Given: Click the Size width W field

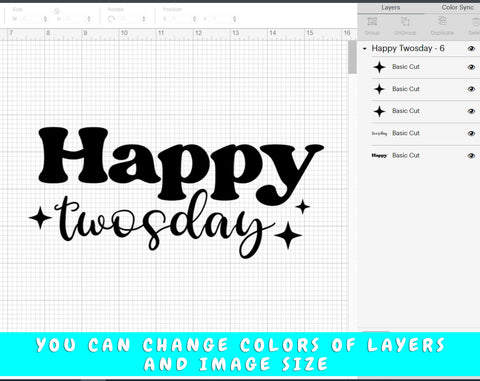Looking at the screenshot, I should coord(31,19).
